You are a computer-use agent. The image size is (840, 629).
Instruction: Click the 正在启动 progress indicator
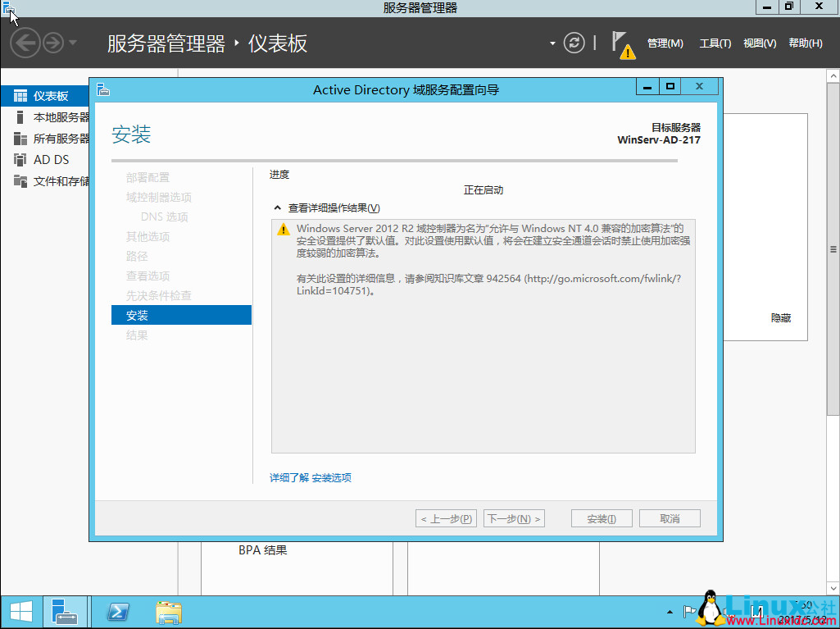click(x=483, y=189)
